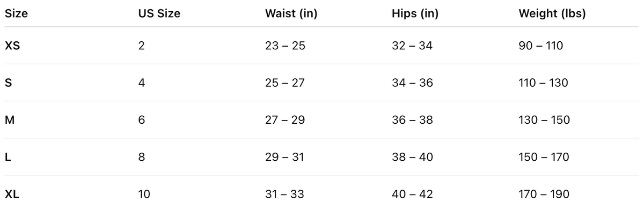Click the Size column header
Image resolution: width=644 pixels, height=217 pixels.
16,14
